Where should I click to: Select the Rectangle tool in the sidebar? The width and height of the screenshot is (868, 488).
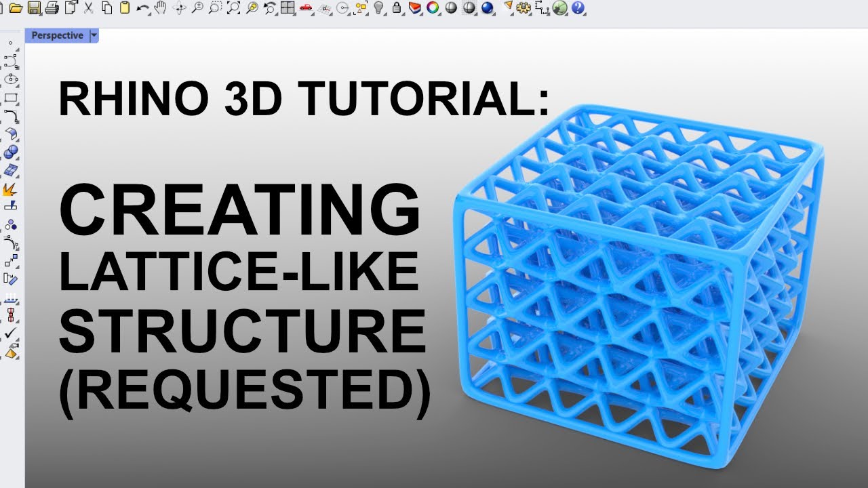pos(11,98)
